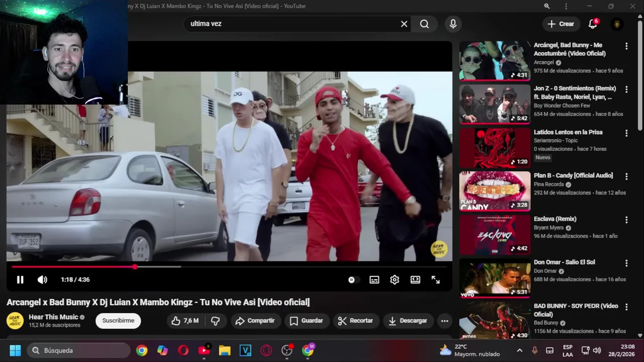
Task: Start voice search with the microphone
Action: [x=453, y=24]
